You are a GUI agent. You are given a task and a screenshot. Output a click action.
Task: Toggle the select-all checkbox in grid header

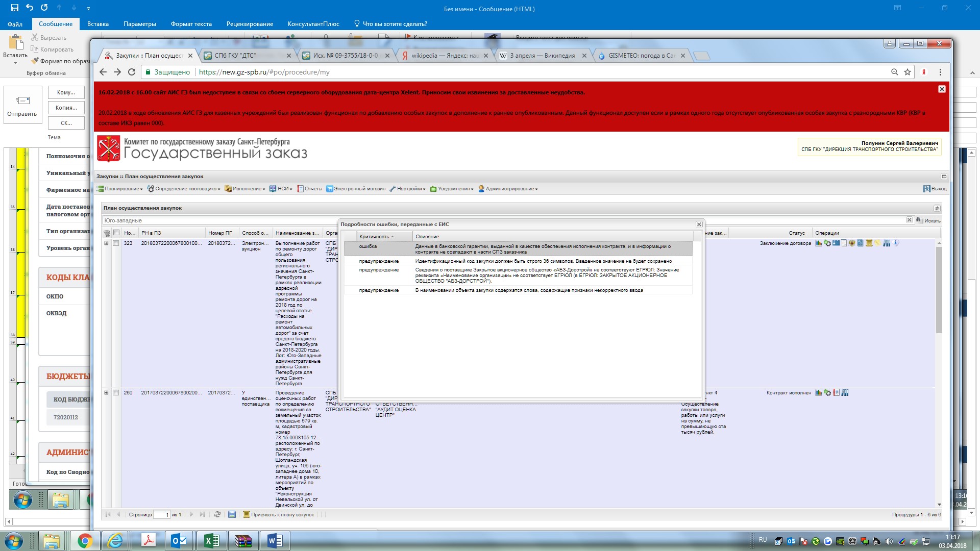coord(116,233)
